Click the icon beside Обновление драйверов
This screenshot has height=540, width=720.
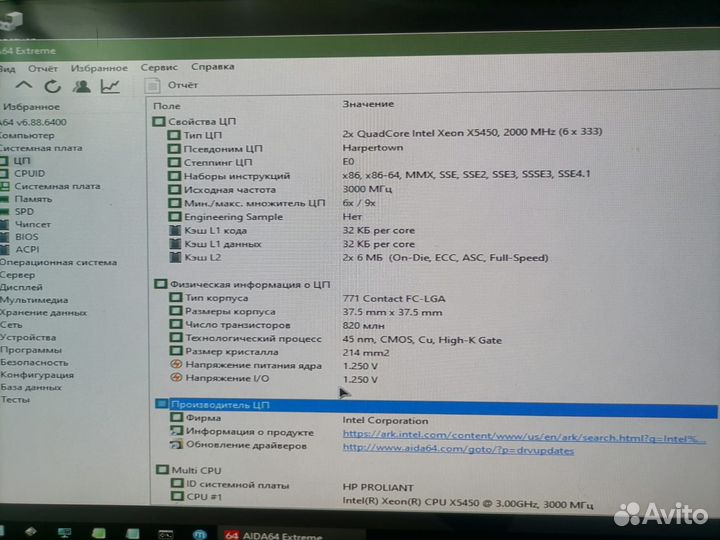(176, 444)
